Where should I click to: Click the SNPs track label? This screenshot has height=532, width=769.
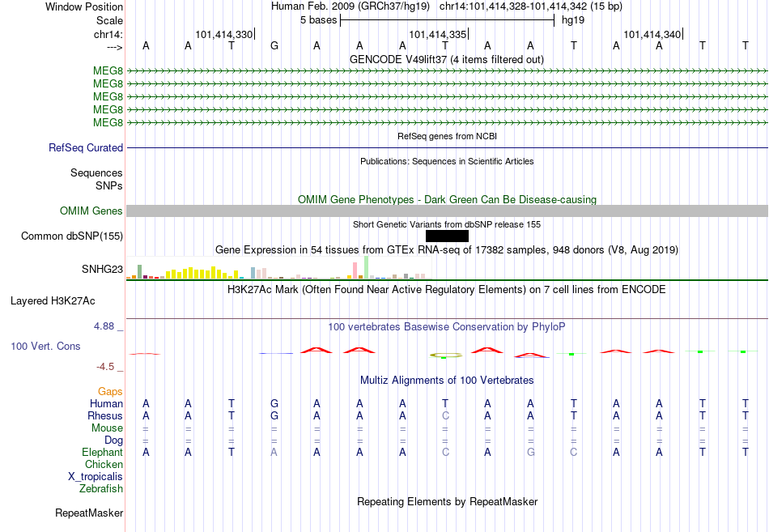click(x=109, y=185)
